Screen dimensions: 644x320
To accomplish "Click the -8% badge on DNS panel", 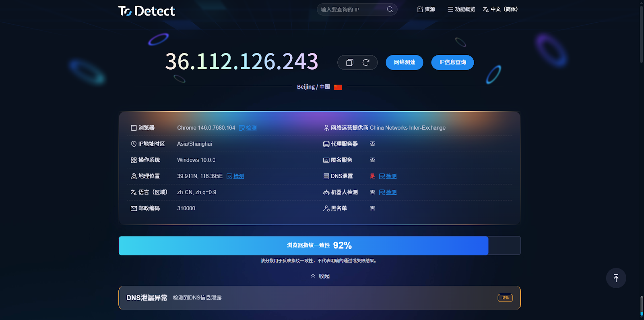I will click(505, 298).
